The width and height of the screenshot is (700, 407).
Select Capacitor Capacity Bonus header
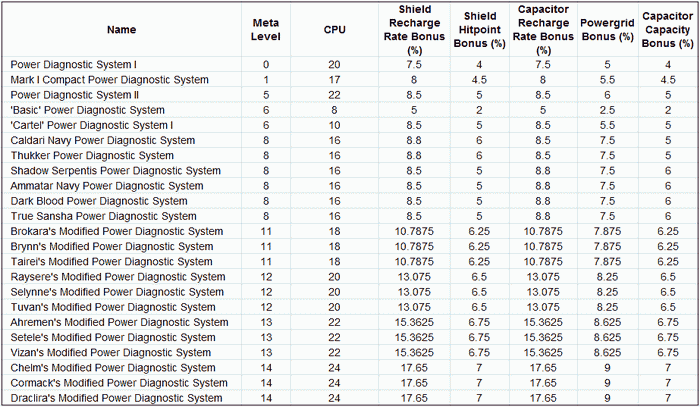point(667,30)
